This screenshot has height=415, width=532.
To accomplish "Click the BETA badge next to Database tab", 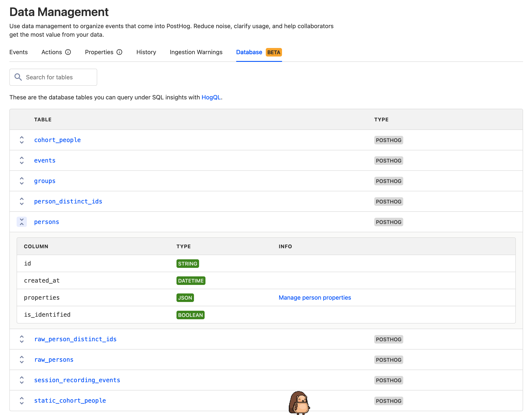I will (274, 52).
